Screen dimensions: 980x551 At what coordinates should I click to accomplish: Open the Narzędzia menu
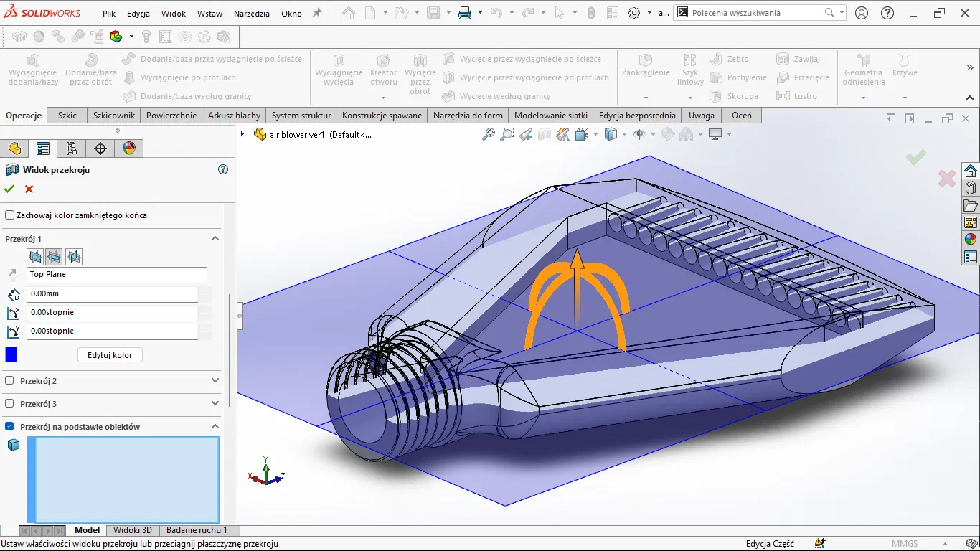(x=251, y=14)
